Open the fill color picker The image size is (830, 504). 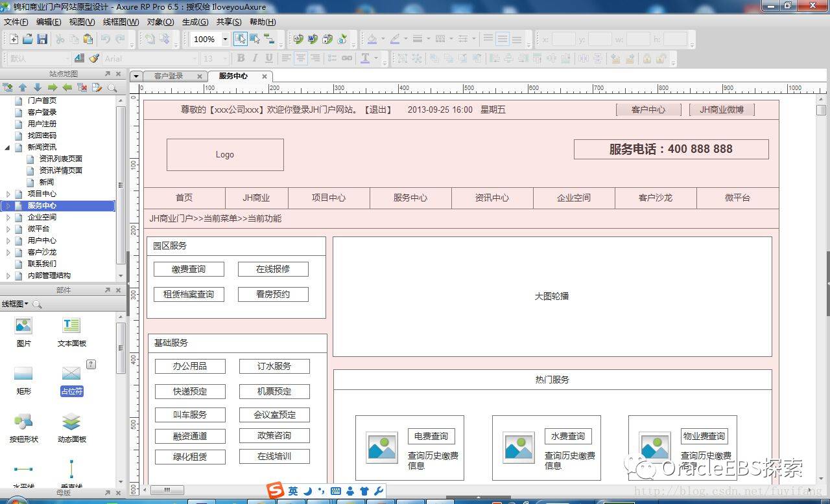[372, 39]
